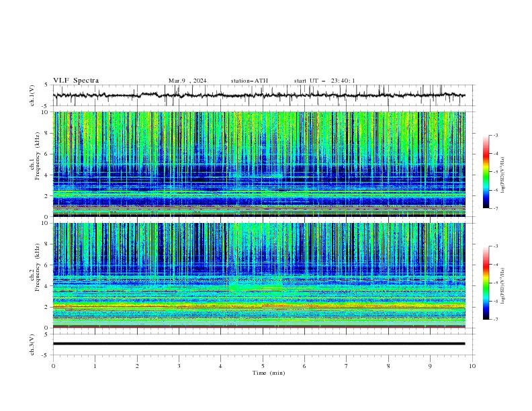The height and width of the screenshot is (411, 532).
Task: Click the ch.2 "Frequency (kHz)" axis label
Action: point(38,267)
